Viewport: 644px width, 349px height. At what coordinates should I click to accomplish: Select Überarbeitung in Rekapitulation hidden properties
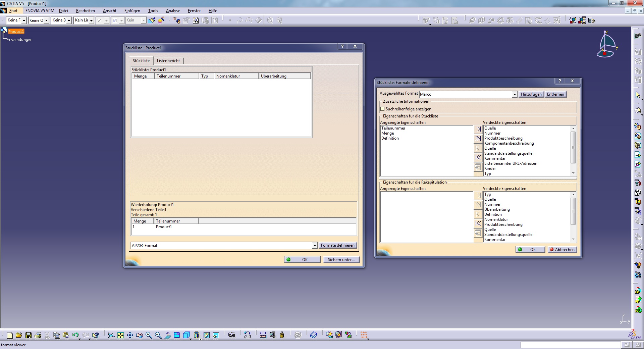[497, 209]
